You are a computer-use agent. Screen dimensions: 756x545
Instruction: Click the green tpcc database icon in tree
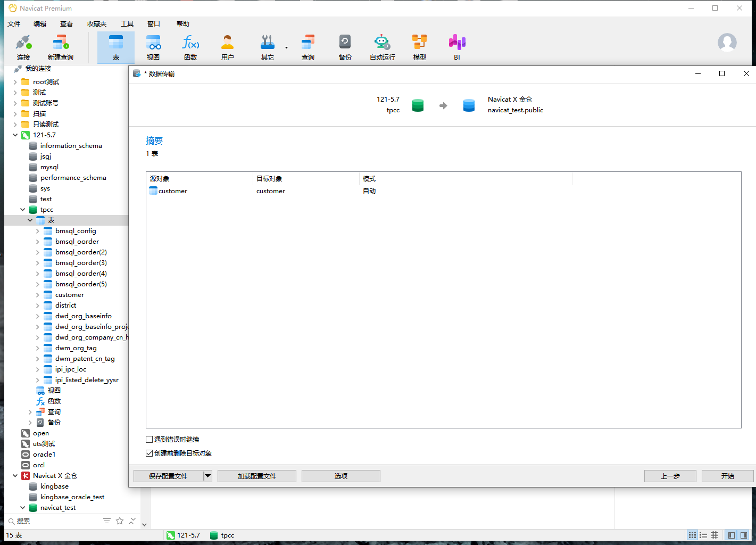click(33, 210)
